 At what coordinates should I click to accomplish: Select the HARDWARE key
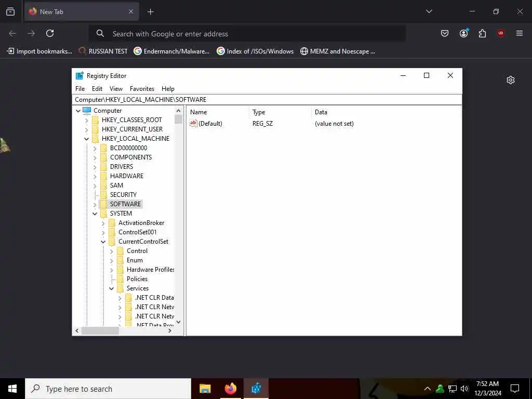pos(127,176)
